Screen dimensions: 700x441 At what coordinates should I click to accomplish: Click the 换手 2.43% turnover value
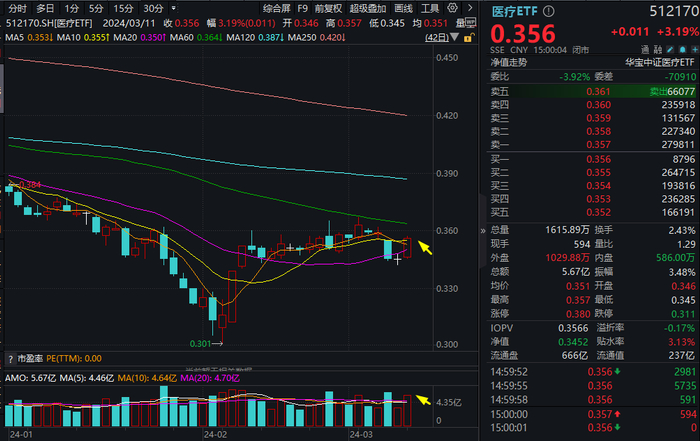pyautogui.click(x=682, y=230)
